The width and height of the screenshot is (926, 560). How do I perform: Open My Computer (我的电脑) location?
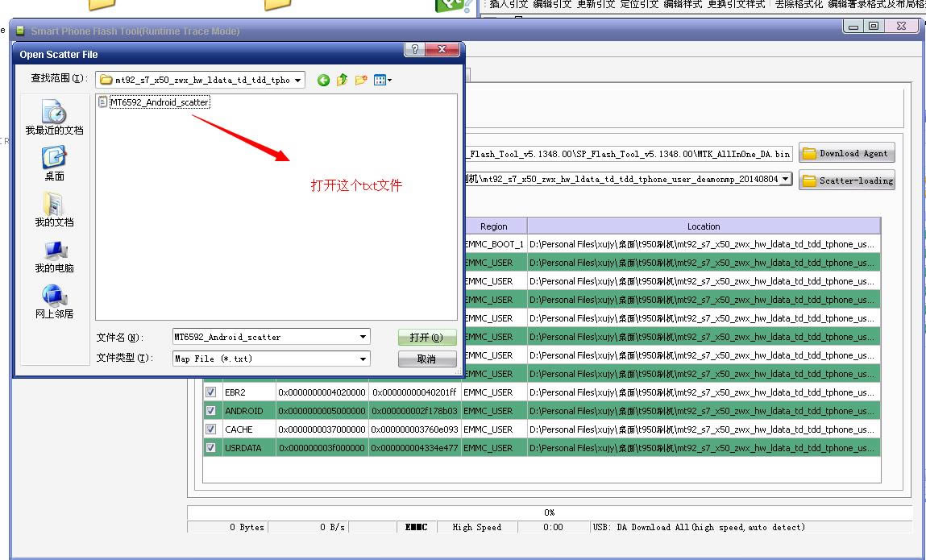(x=54, y=256)
